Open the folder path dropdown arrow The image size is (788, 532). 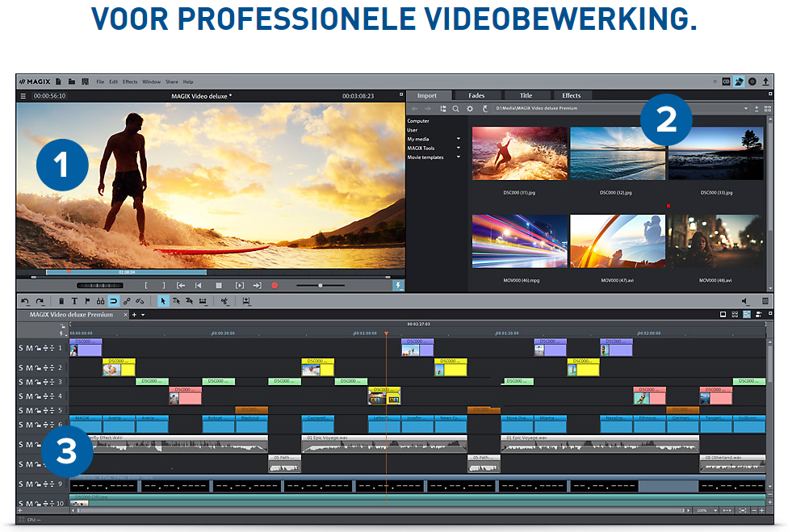pyautogui.click(x=746, y=108)
